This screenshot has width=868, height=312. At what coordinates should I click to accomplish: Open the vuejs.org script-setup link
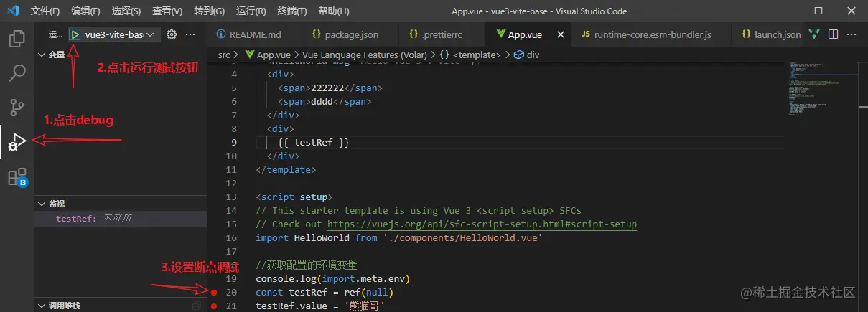(482, 224)
